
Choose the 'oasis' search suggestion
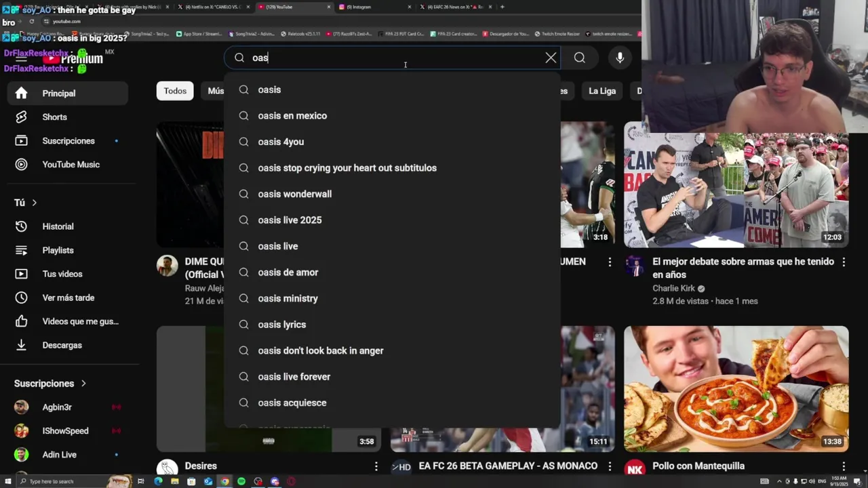point(393,89)
